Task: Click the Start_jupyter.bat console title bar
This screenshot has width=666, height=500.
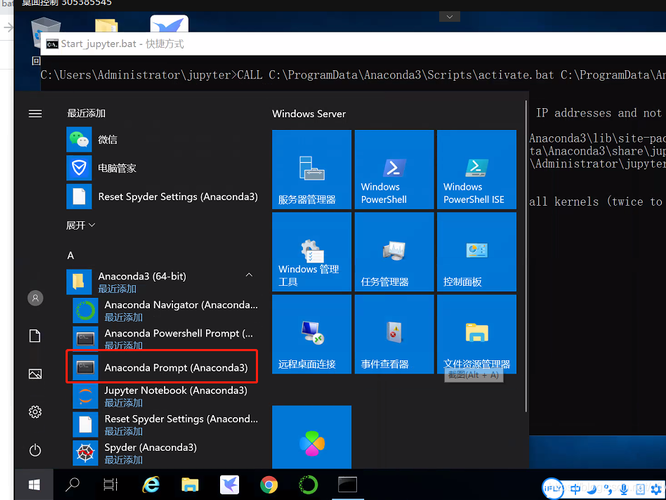Action: [353, 44]
